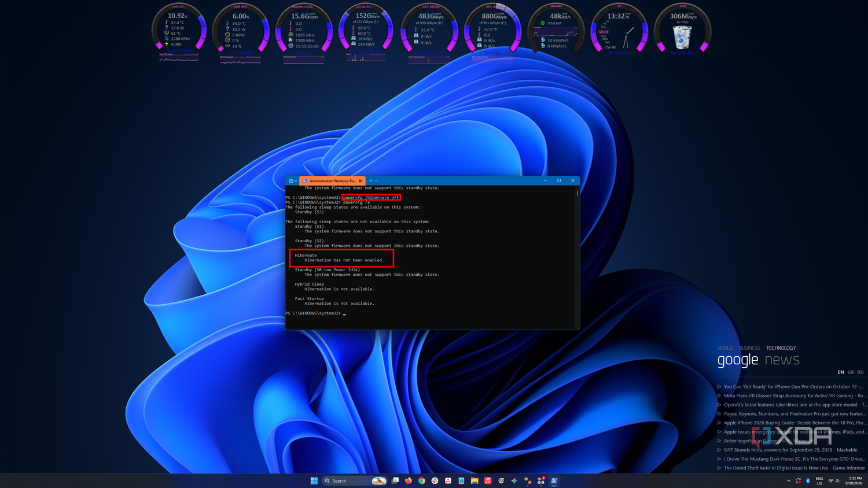Screen dimensions: 868x488
Task: Add a new terminal tab
Action: pos(370,181)
